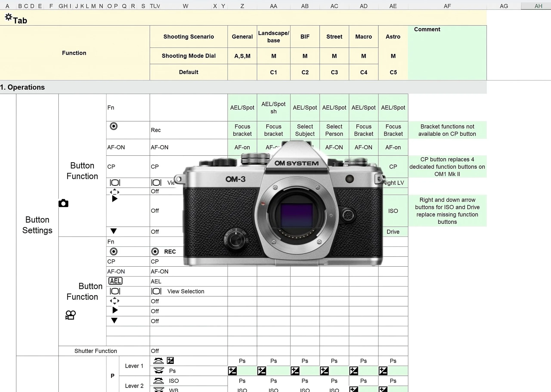Click the 'Astro' scenario cell
The height and width of the screenshot is (392, 551).
point(393,36)
